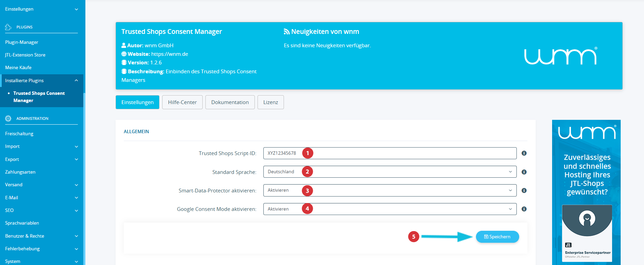Click the Speichern save button
The image size is (644, 265).
point(497,237)
